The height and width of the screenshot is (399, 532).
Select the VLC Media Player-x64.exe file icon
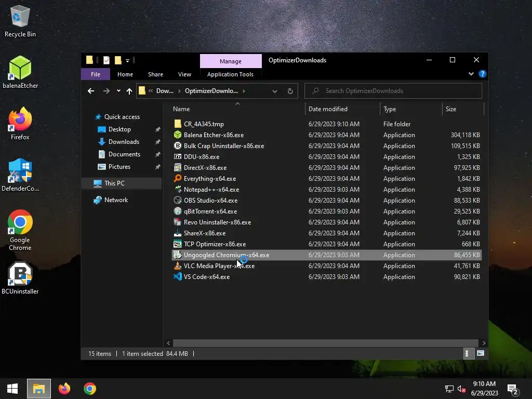pyautogui.click(x=178, y=265)
